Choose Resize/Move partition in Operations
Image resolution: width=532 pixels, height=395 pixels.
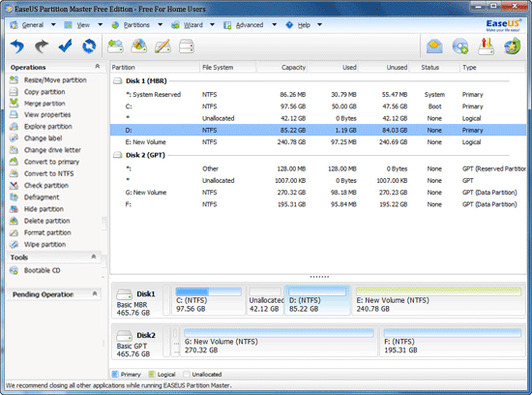[x=55, y=80]
